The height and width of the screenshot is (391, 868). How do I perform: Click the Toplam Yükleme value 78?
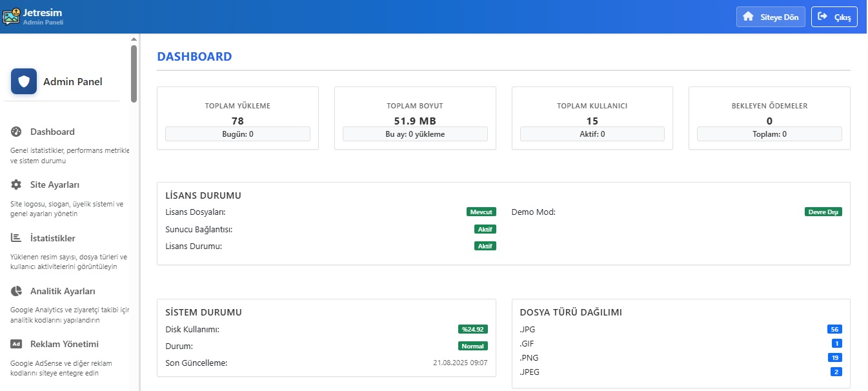237,121
